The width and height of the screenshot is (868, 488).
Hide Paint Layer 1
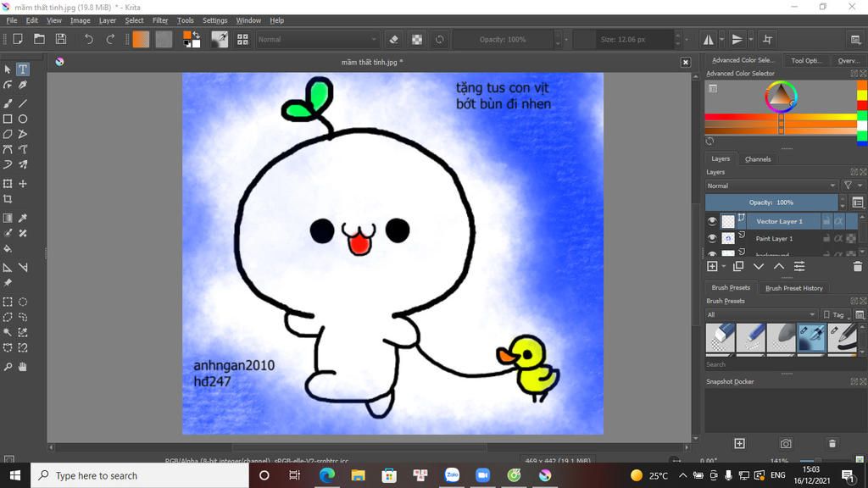click(x=712, y=238)
